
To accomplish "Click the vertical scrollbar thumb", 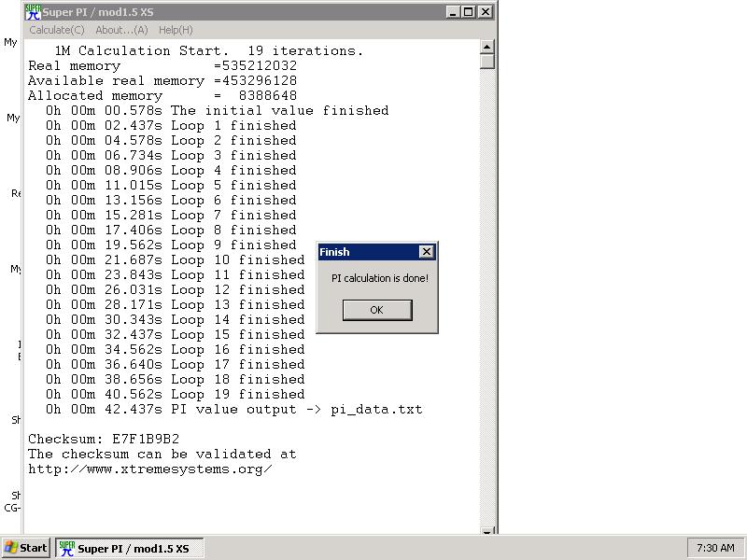I will 486,62.
